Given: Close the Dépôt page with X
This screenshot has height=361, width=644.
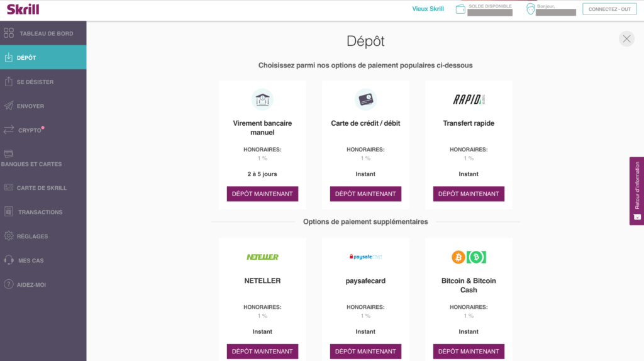Looking at the screenshot, I should pos(627,39).
